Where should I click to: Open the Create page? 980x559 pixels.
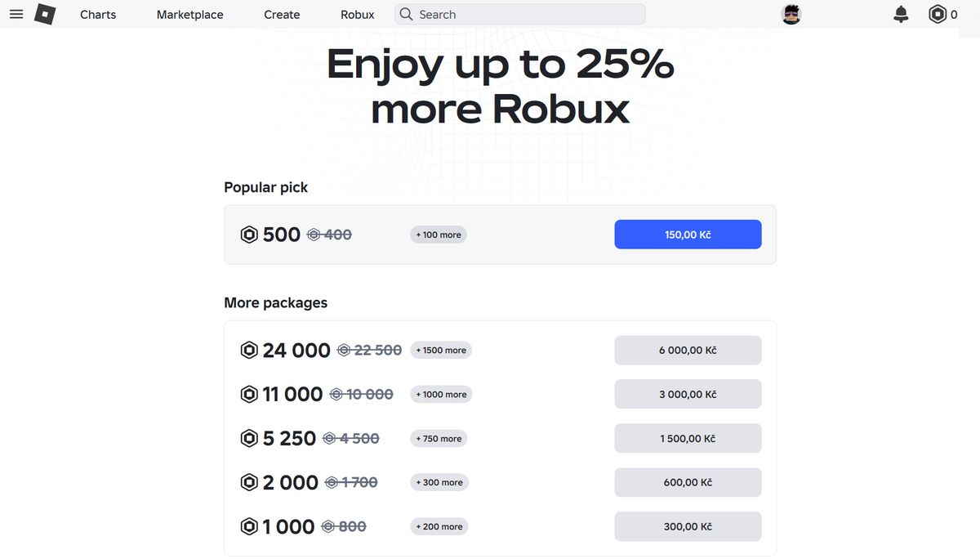(282, 15)
